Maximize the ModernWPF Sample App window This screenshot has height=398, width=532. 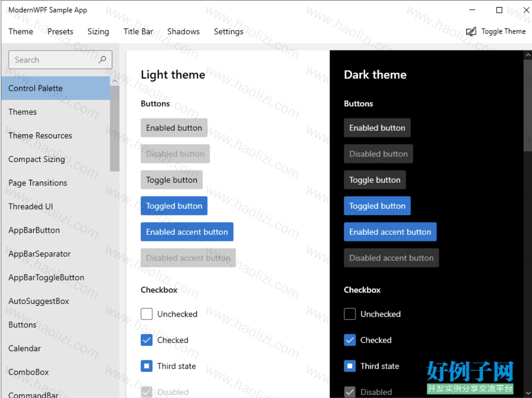tap(499, 10)
